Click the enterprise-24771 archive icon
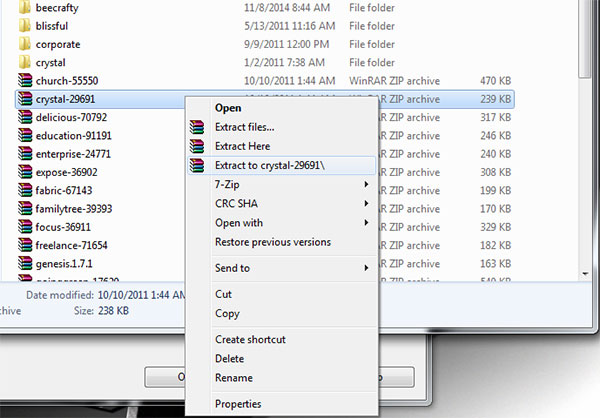Screen dimensions: 600x418 [x=25, y=154]
